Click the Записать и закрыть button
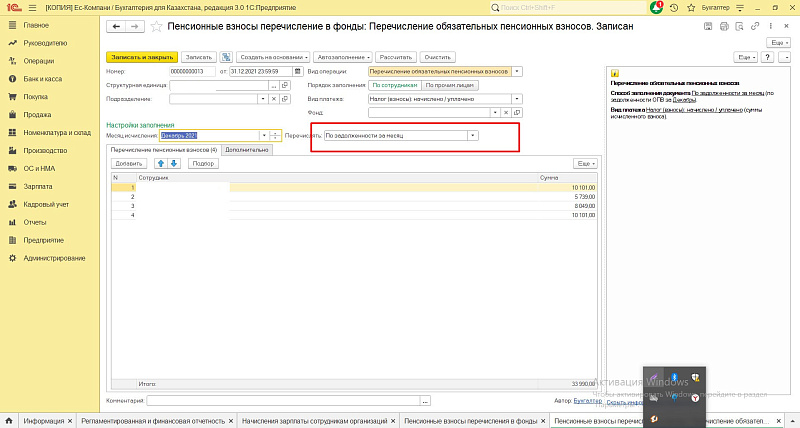 tap(141, 57)
